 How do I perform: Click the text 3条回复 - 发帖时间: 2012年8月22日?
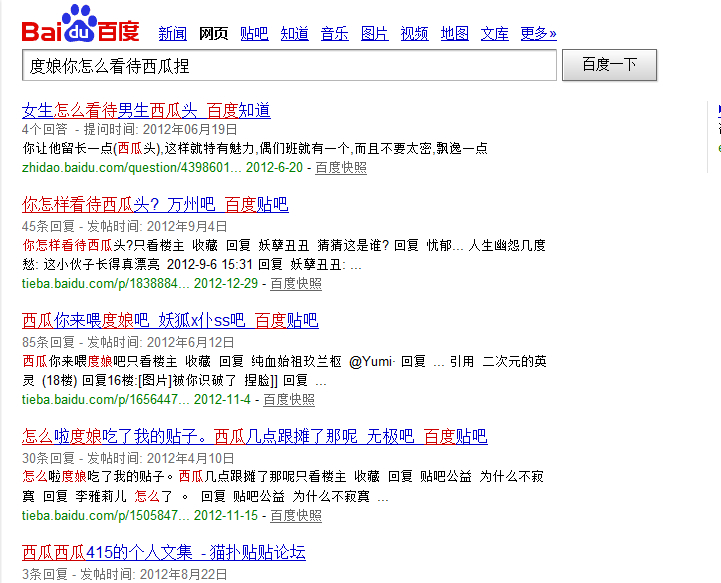125,574
